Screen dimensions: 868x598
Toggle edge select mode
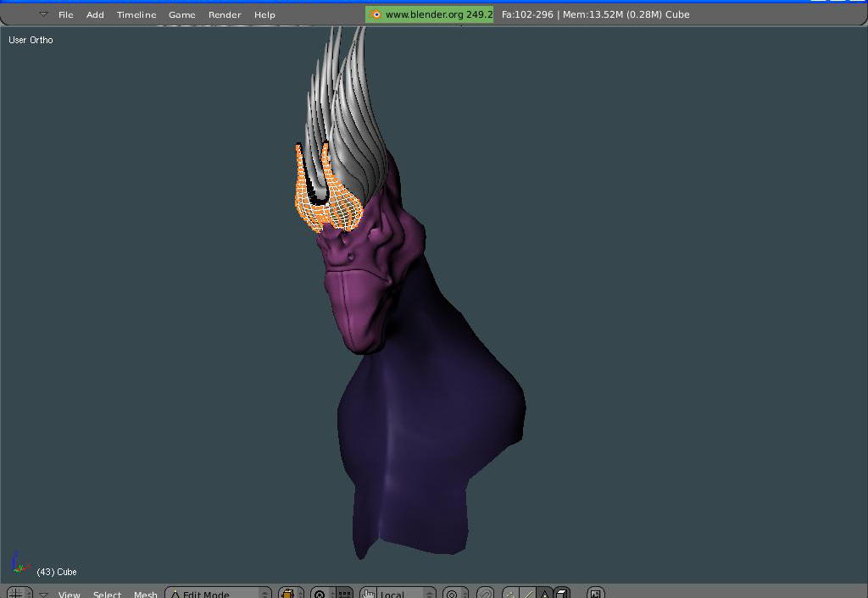527,594
